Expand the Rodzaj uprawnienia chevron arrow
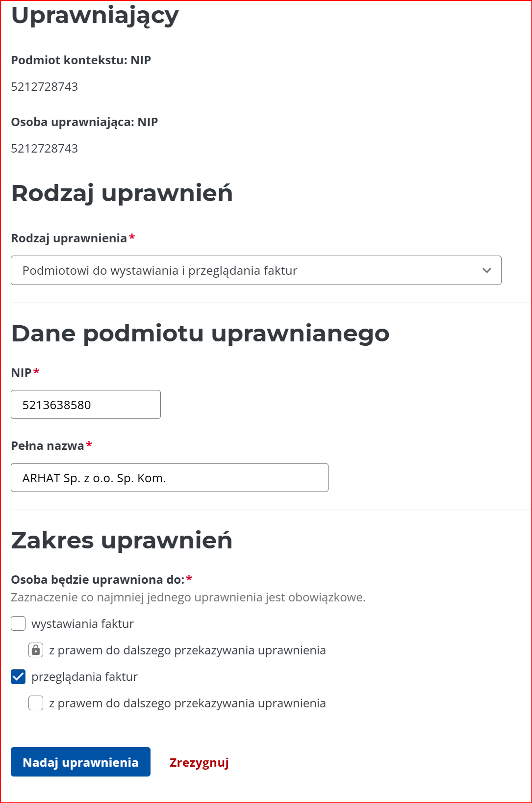532x803 pixels. [x=486, y=270]
